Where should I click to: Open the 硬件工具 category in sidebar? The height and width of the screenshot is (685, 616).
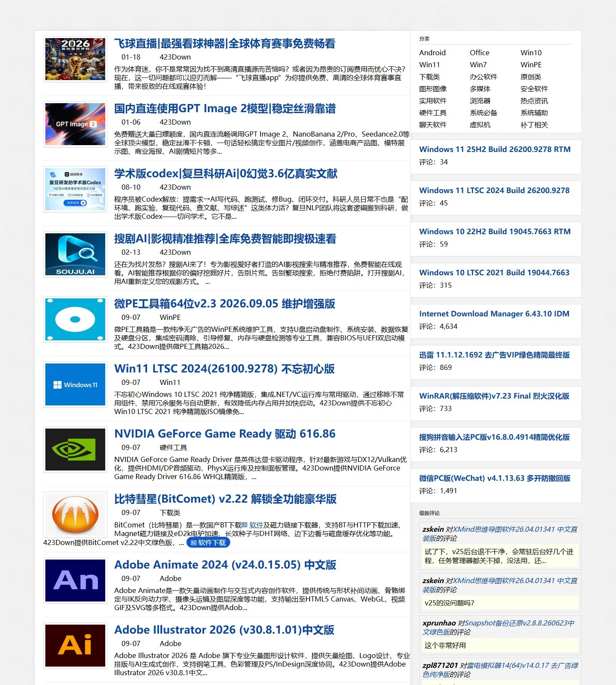point(433,113)
